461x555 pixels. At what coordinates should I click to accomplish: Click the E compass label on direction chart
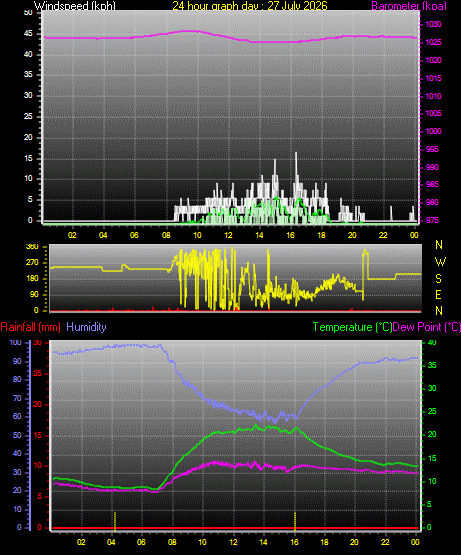(438, 294)
